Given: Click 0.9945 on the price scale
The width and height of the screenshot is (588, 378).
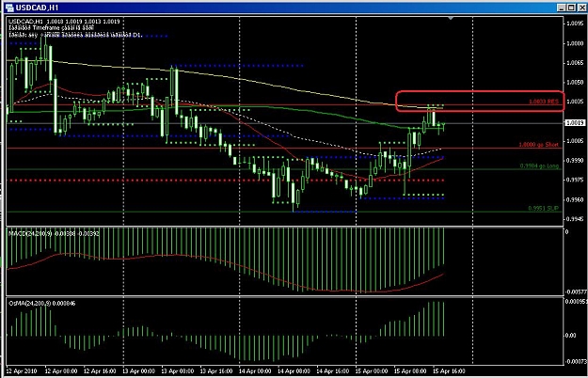Looking at the screenshot, I should click(x=575, y=219).
